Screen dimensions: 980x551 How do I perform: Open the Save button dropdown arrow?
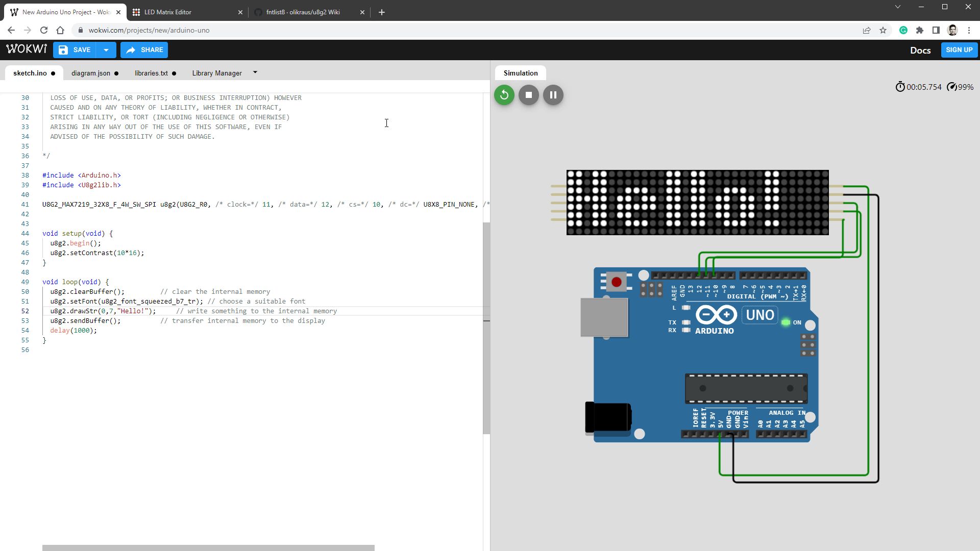tap(106, 49)
